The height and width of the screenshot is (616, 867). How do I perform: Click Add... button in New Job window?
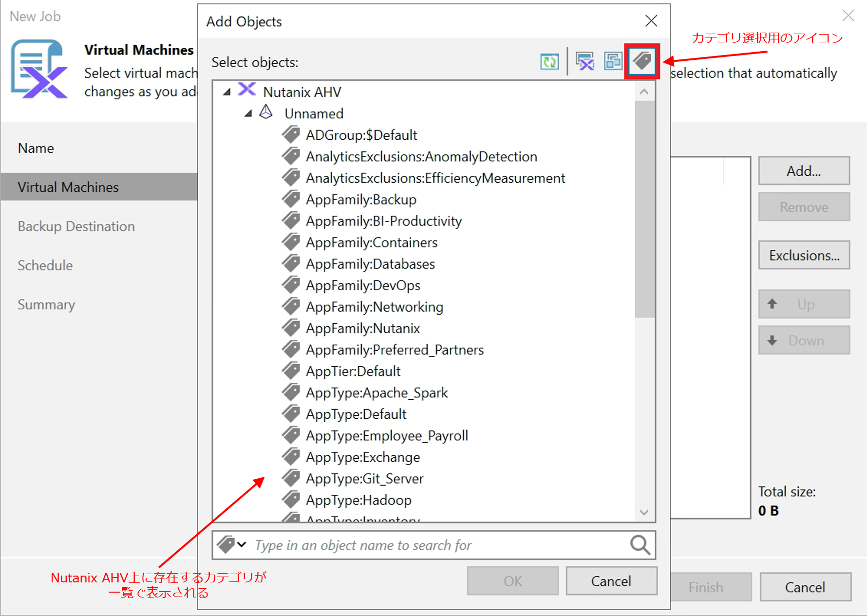coord(804,170)
